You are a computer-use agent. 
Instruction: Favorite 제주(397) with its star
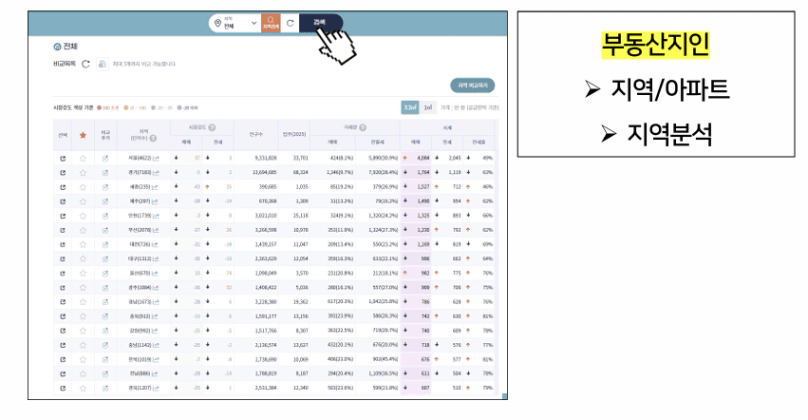click(83, 201)
